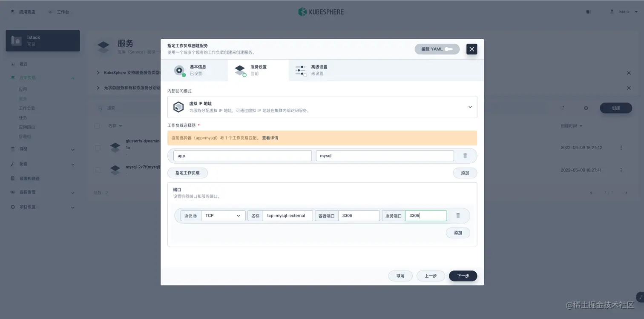Image resolution: width=644 pixels, height=319 pixels.
Task: Open the 内部访问模式 virtual IP dropdown
Action: pyautogui.click(x=322, y=107)
